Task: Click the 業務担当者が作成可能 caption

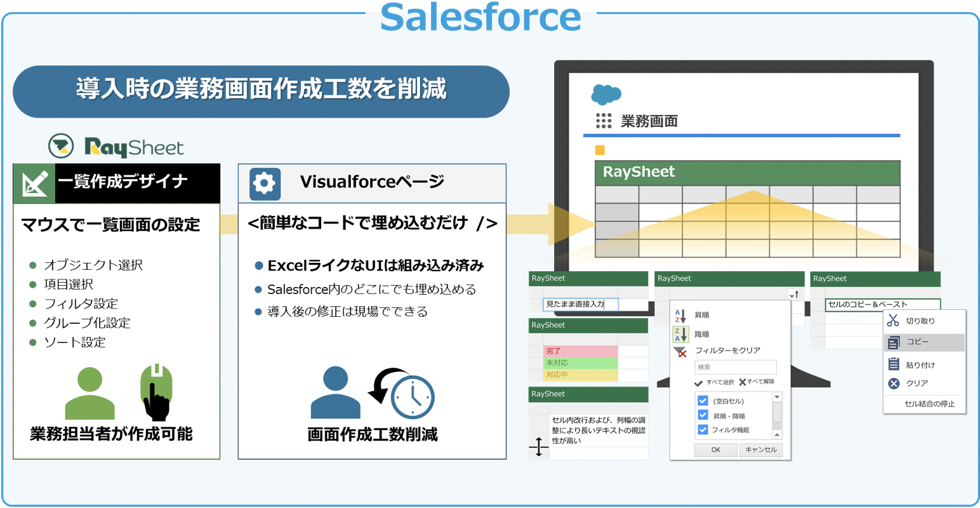Action: [111, 434]
